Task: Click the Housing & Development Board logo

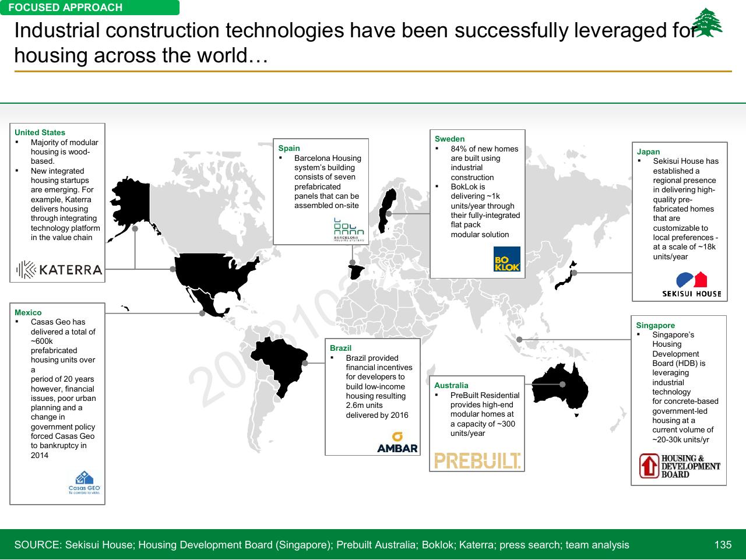Action: coord(680,466)
